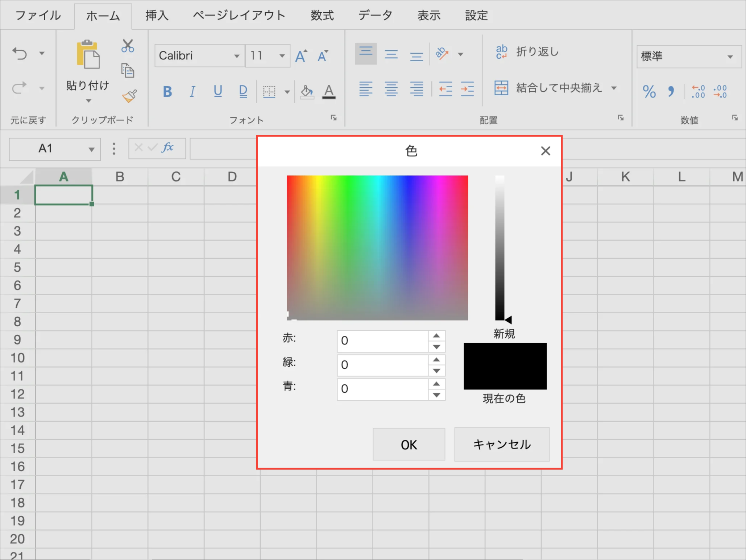Click the Copy icon in clipboard group
This screenshot has width=746, height=560.
point(128,71)
